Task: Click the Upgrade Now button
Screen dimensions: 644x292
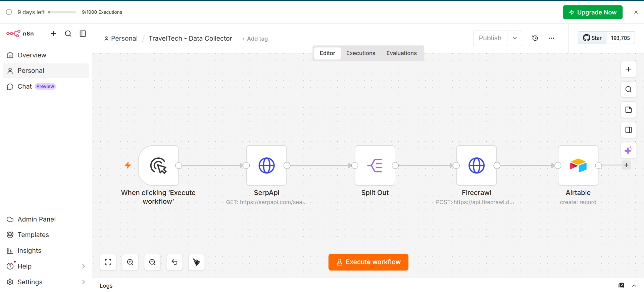Action: (x=593, y=12)
